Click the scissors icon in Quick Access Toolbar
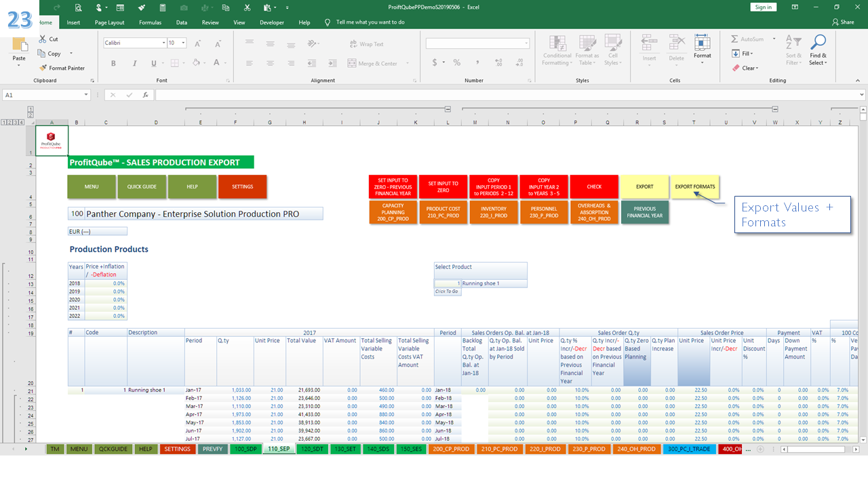This screenshot has width=868, height=488. 247,7
